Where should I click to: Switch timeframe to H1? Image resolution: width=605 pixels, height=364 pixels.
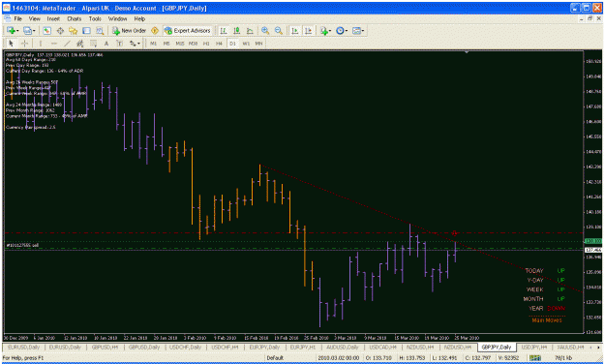(206, 44)
